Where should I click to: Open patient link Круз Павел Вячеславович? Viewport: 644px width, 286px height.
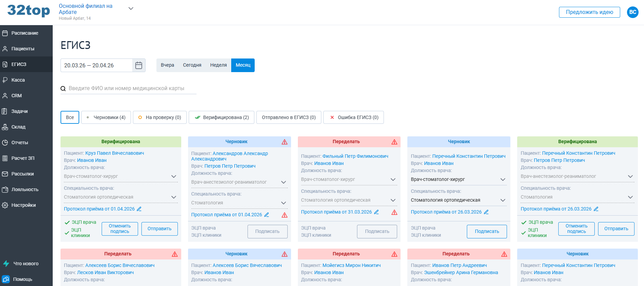pyautogui.click(x=115, y=153)
